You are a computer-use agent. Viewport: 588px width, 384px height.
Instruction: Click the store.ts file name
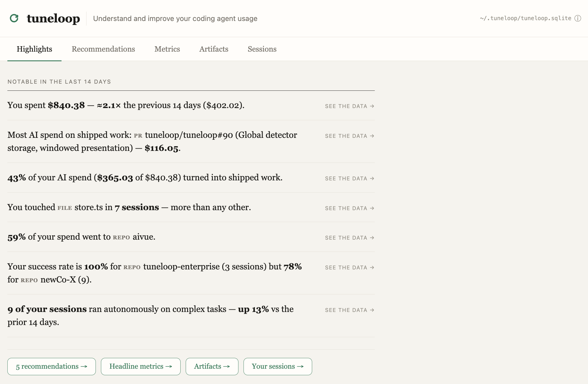[89, 207]
